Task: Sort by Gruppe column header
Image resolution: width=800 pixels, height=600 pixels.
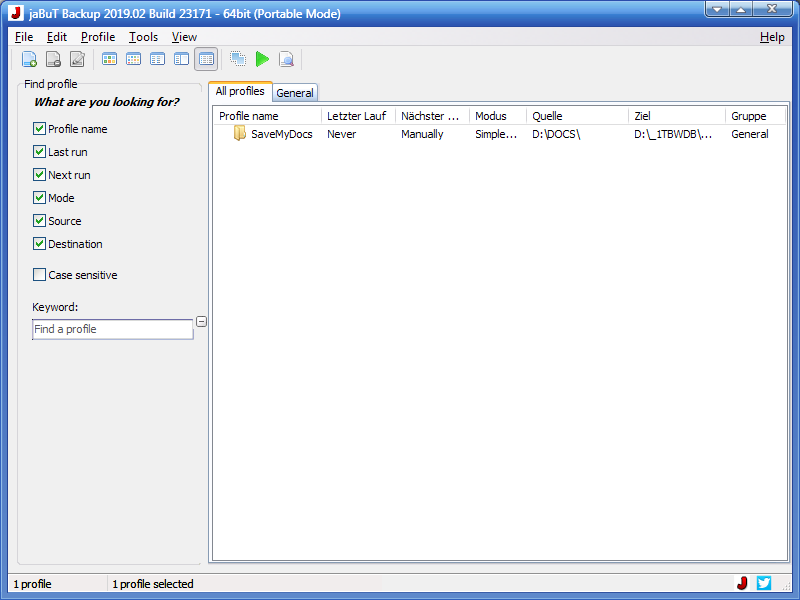Action: [755, 116]
